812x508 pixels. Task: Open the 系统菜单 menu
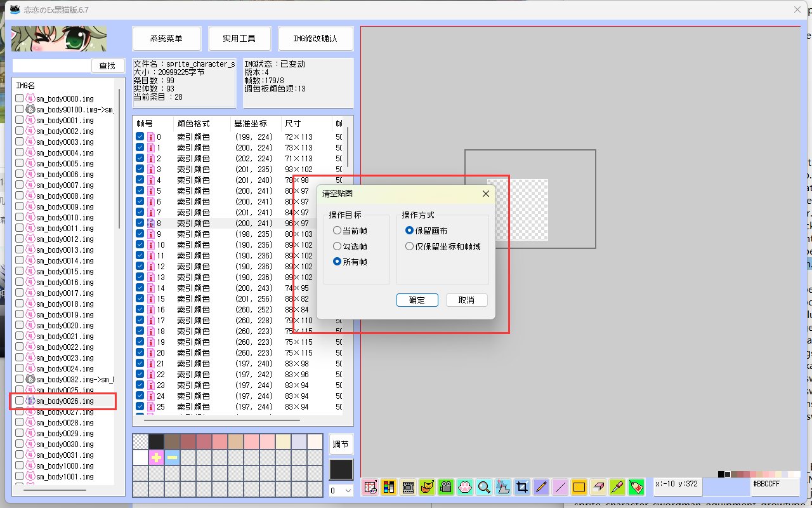click(166, 39)
